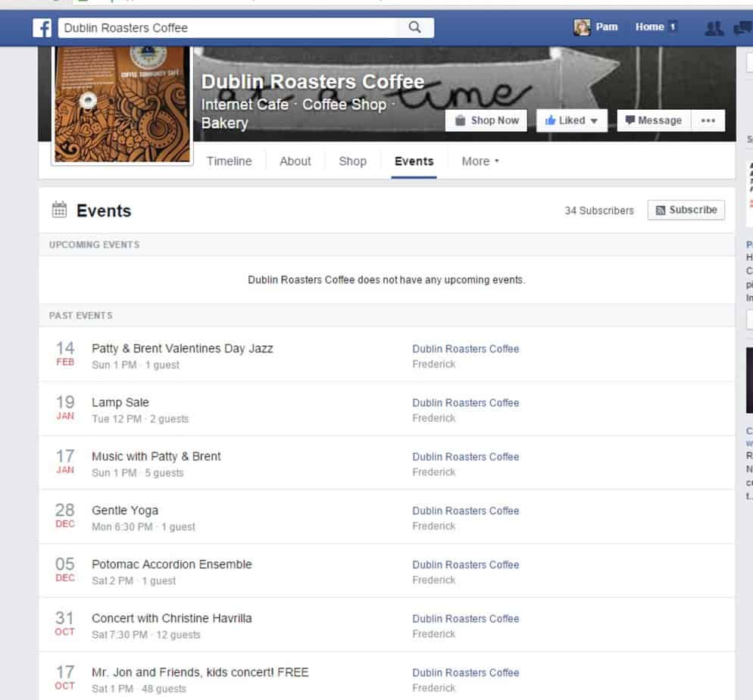Screen dimensions: 753x700
Task: Click the Message button
Action: (x=654, y=120)
